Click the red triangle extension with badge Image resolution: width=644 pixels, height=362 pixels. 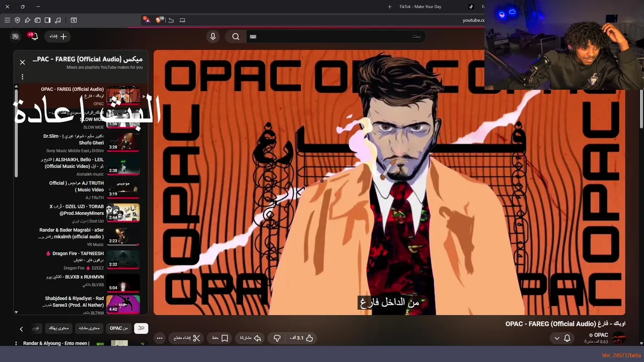coord(146,20)
